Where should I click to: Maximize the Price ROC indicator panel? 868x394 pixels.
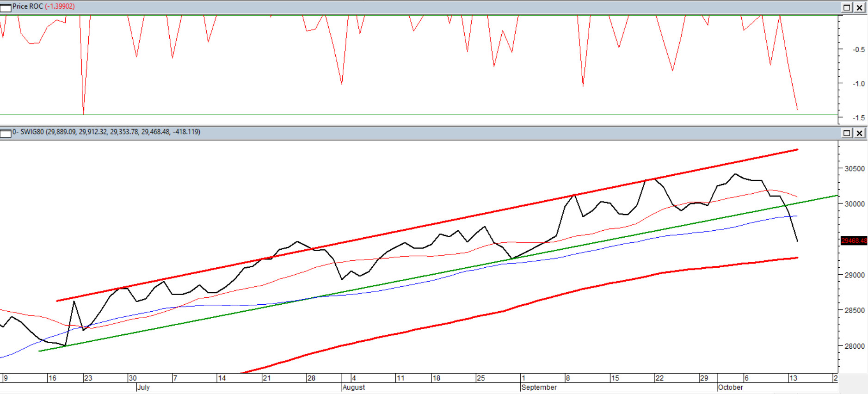(x=847, y=7)
